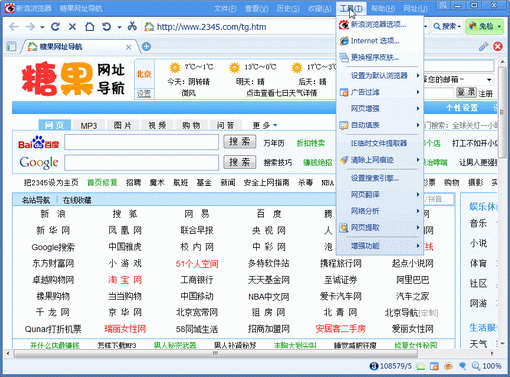The image size is (510, 377).
Task: Click in the Baidu search input field
Action: 142,142
